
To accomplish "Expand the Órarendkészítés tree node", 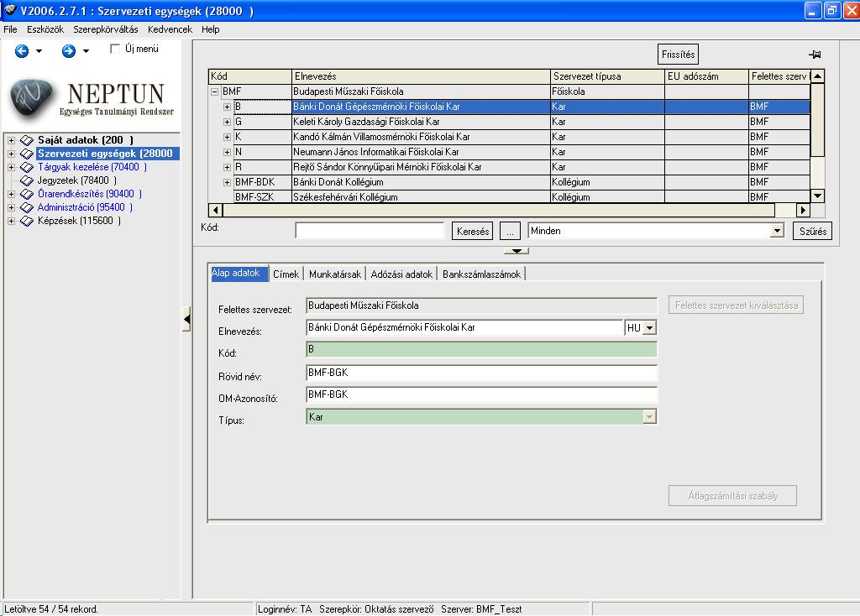I will [11, 194].
